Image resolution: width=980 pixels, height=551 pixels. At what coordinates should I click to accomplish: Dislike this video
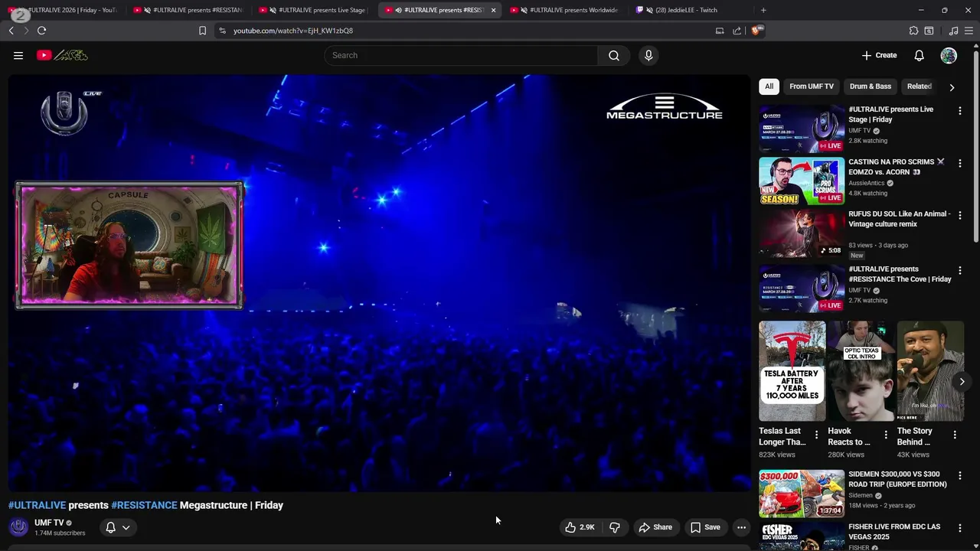pos(614,527)
